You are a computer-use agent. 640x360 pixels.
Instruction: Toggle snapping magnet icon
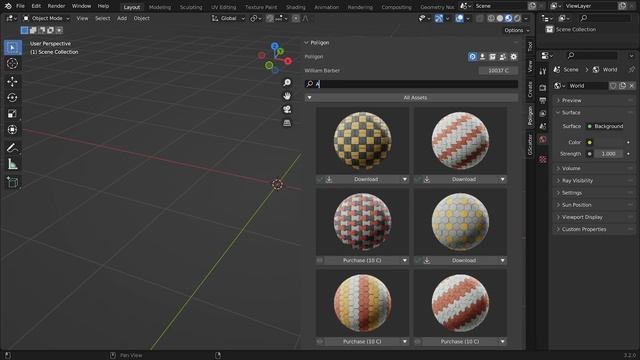[x=270, y=18]
